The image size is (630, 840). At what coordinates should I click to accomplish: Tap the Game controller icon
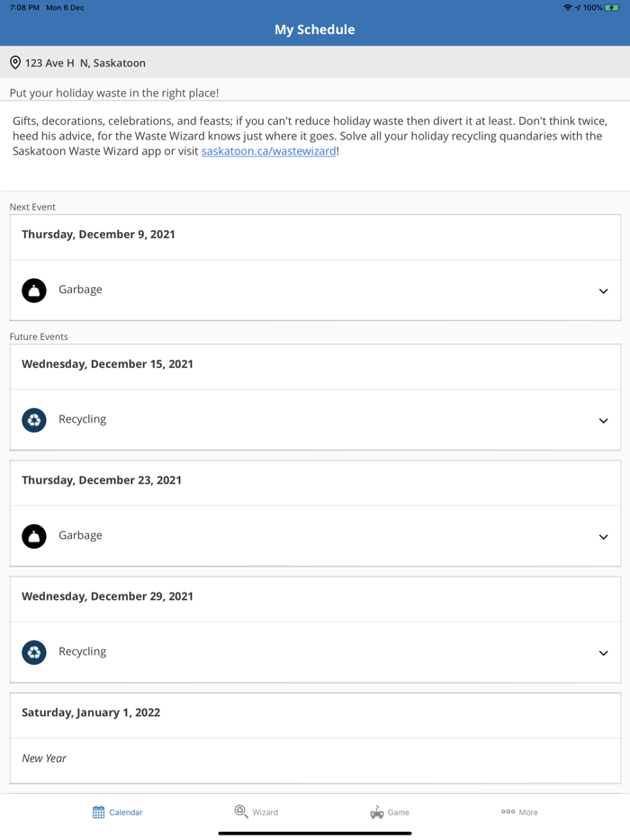click(376, 812)
